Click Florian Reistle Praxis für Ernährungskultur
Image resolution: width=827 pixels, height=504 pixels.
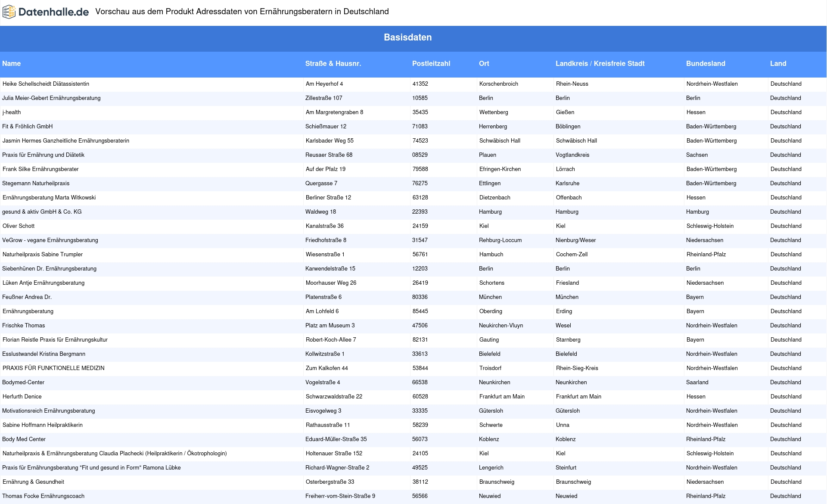55,340
